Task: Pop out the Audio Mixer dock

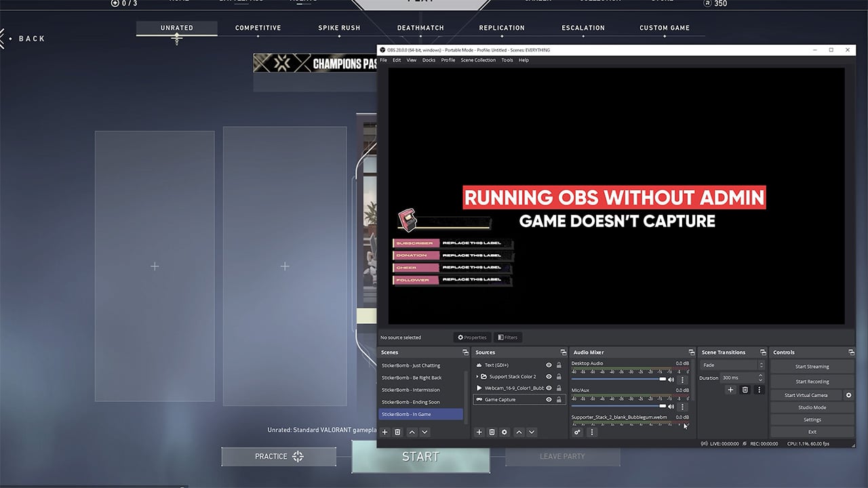Action: (691, 352)
